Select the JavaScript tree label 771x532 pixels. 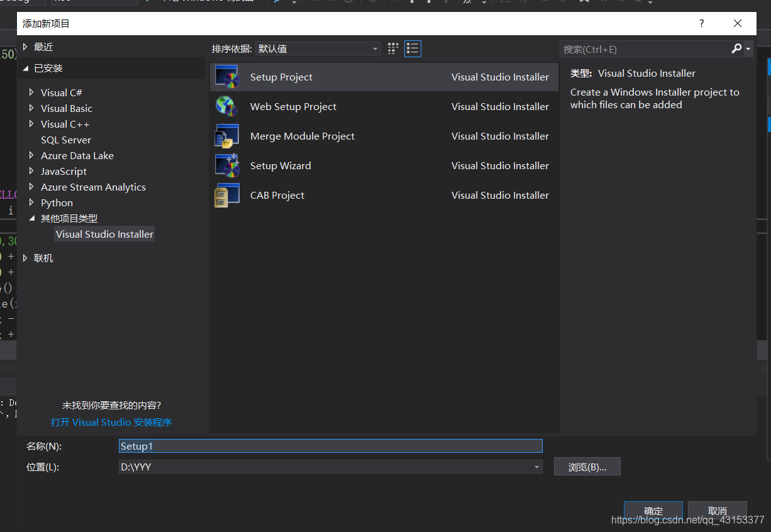coord(64,171)
